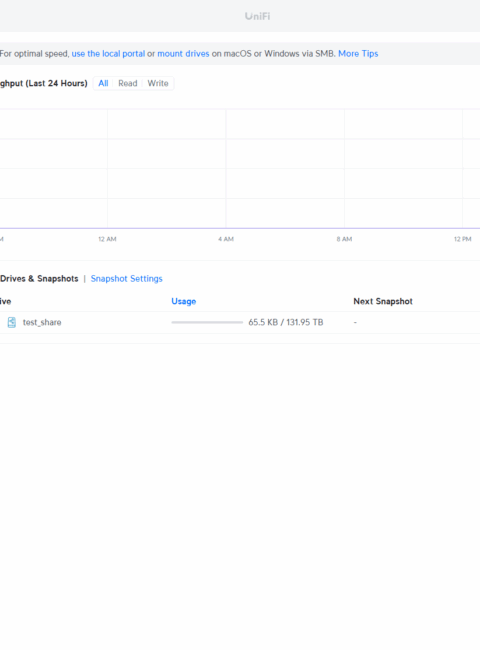Click the 65.5 KB / 131.95 TB usage value
This screenshot has width=480, height=650.
[x=286, y=323]
